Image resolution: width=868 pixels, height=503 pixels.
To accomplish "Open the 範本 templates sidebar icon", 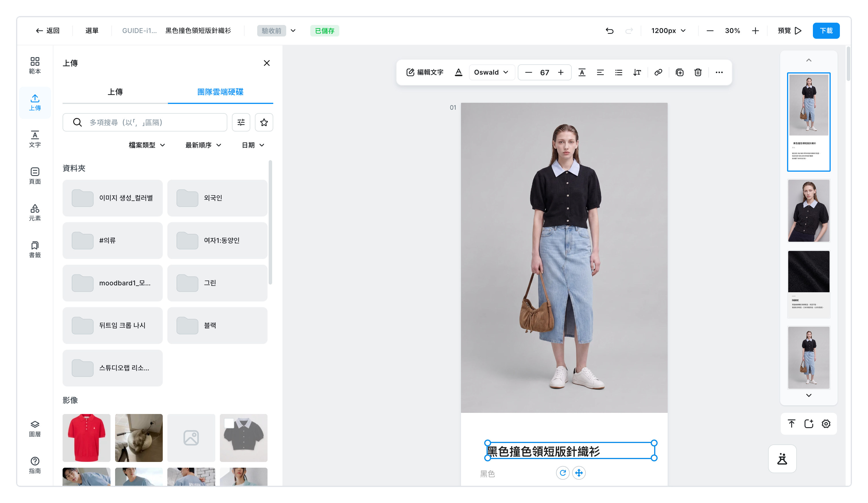I will pos(35,65).
